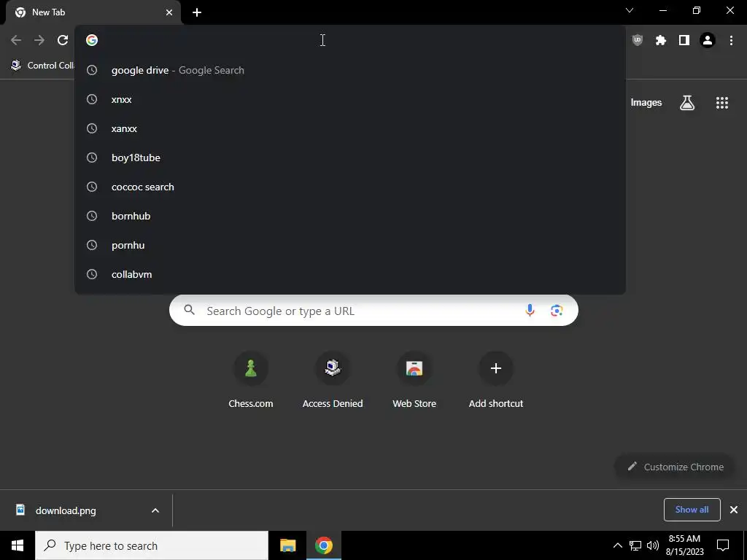Open the Web Store shortcut
This screenshot has height=560, width=747.
pos(414,380)
